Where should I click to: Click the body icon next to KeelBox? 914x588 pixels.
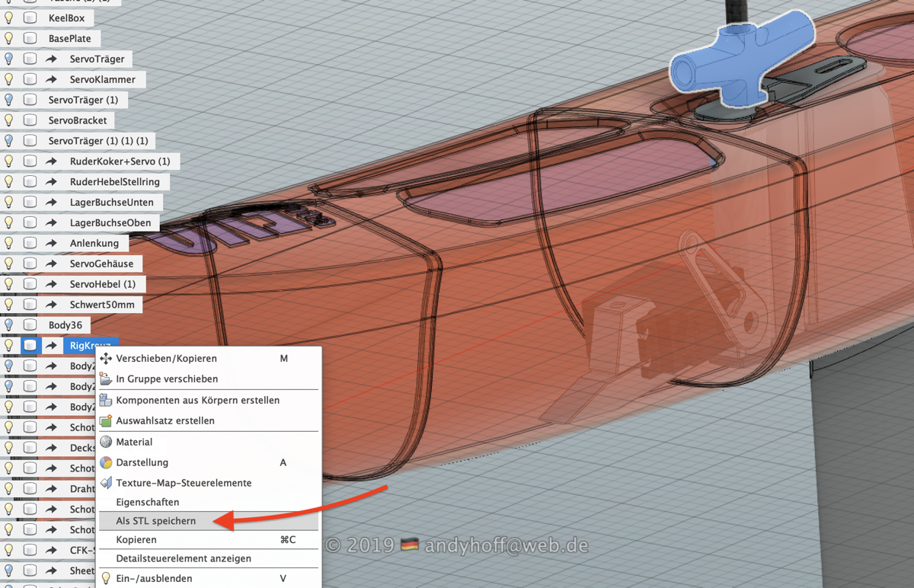click(x=30, y=18)
